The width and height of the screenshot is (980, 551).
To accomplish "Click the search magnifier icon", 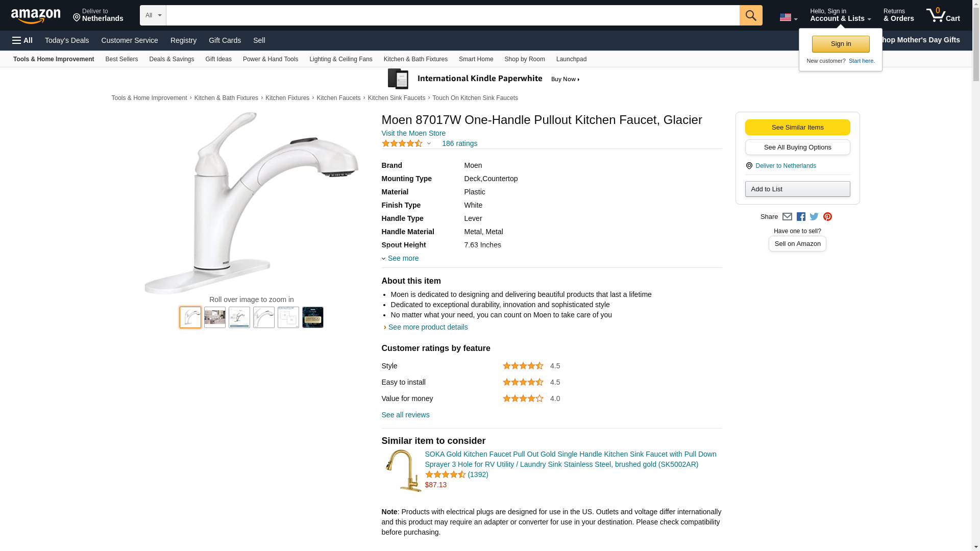I will (750, 15).
